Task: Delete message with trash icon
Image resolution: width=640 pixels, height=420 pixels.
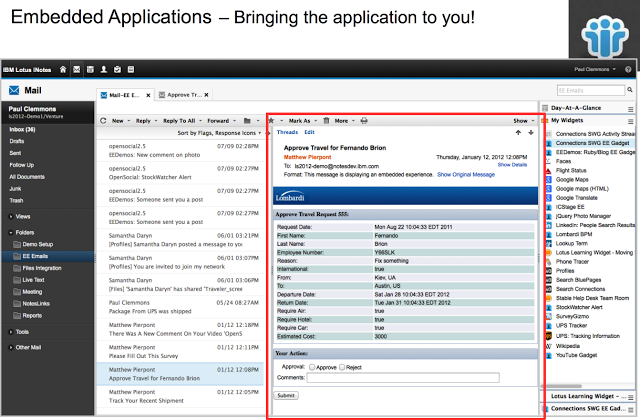Action: pyautogui.click(x=326, y=121)
